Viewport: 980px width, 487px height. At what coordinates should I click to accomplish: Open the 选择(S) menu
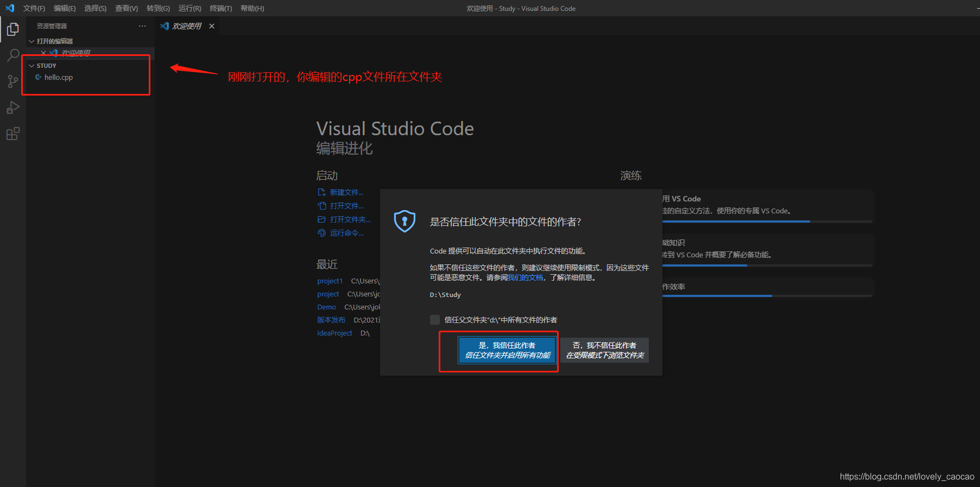click(95, 8)
